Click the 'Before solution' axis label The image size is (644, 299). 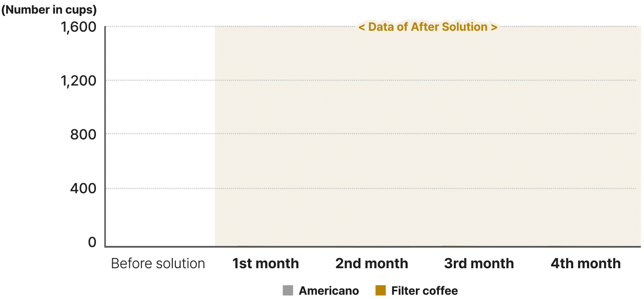point(158,264)
